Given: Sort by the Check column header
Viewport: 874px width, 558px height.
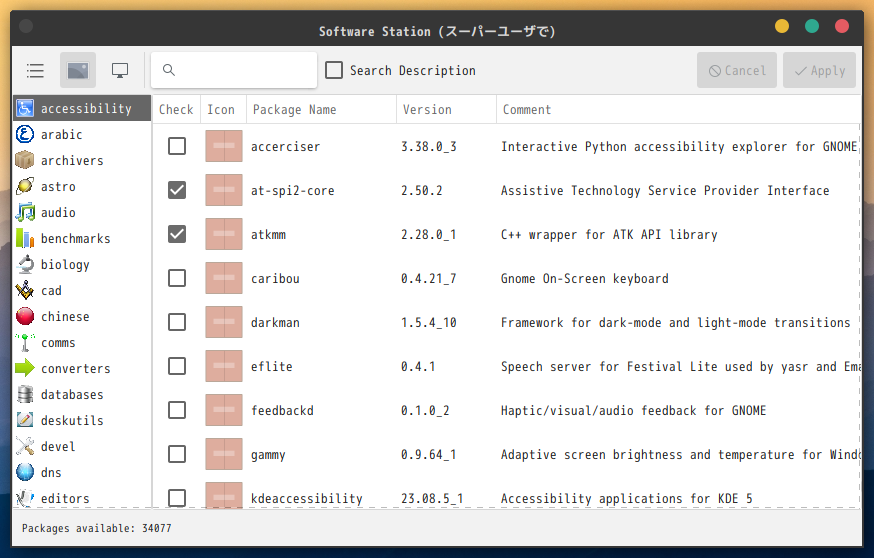Looking at the screenshot, I should click(x=176, y=110).
